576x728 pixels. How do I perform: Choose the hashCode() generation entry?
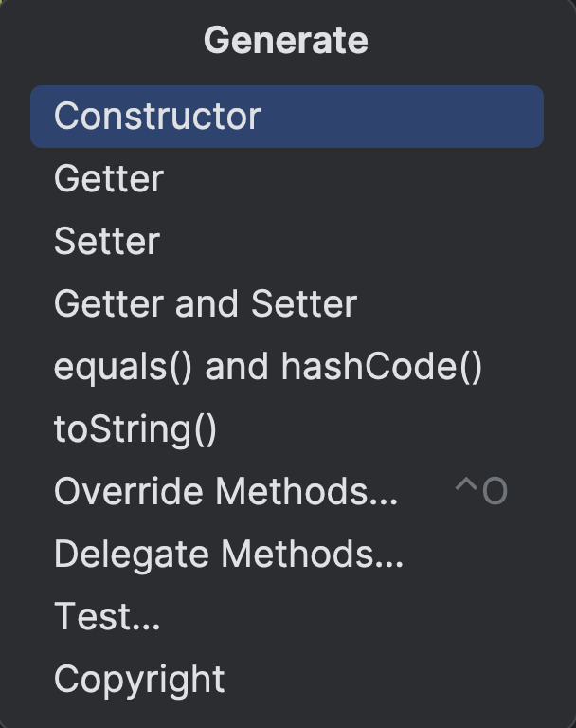(x=268, y=367)
